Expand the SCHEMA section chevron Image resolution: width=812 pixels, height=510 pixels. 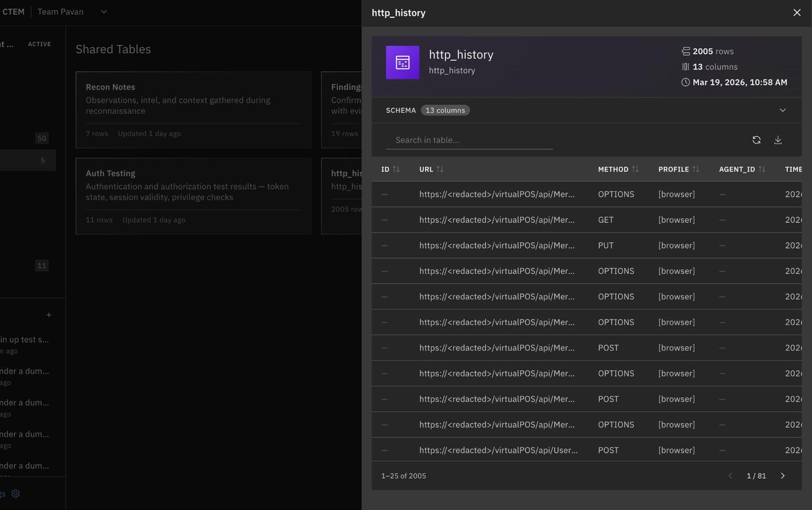[782, 110]
